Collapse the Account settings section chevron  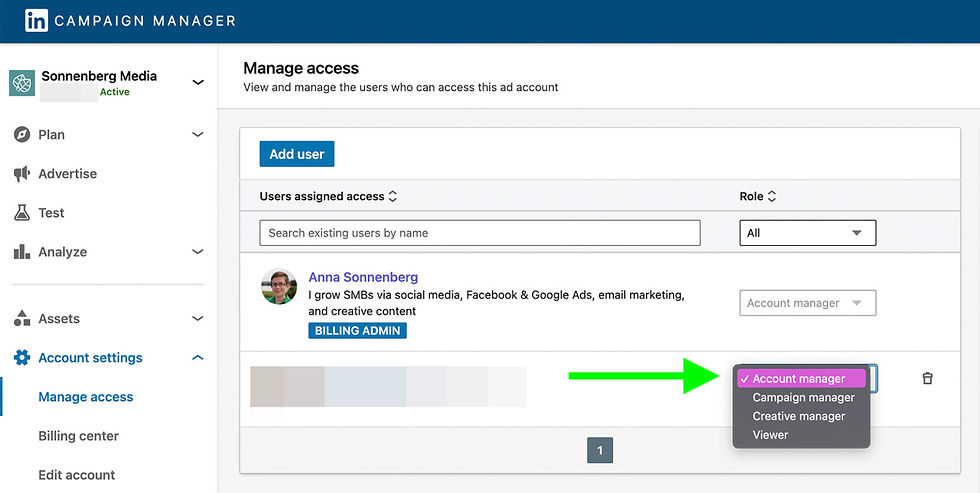(198, 357)
